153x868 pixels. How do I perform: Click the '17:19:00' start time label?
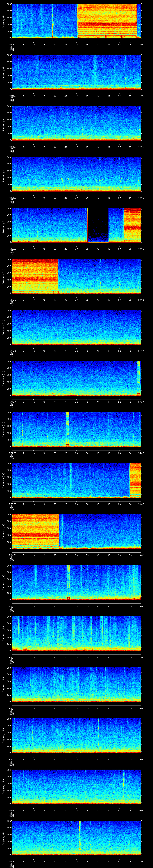pos(12,300)
